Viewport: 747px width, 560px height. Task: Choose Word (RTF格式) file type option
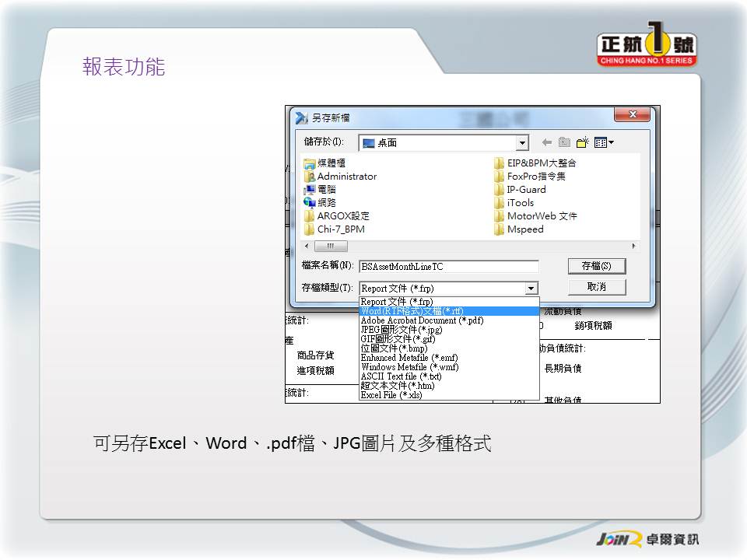412,311
